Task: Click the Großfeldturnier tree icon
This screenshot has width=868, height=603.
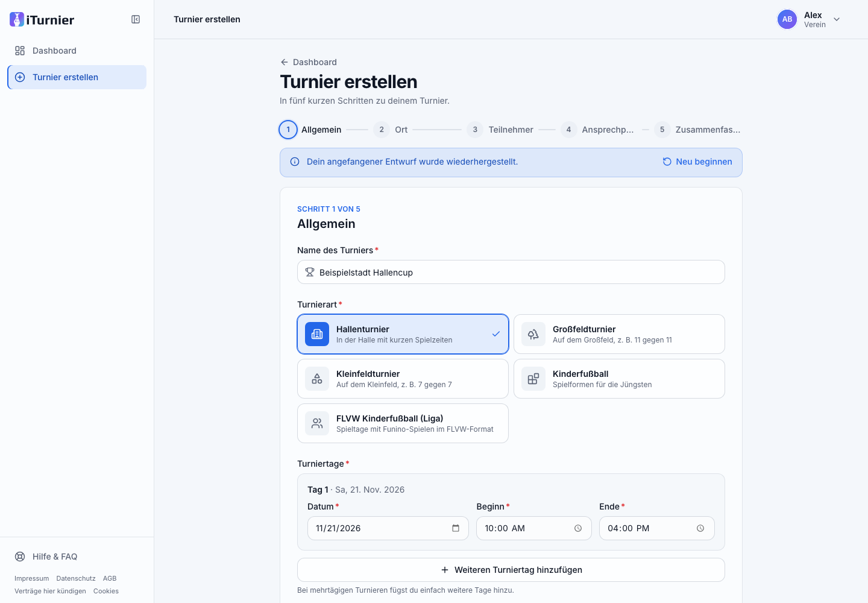Action: click(x=533, y=334)
